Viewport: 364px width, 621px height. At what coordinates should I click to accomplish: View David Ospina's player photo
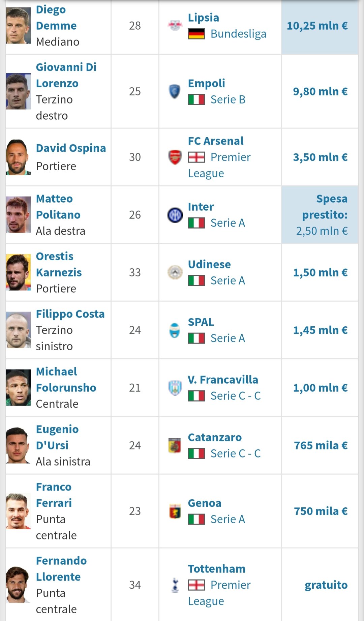click(x=18, y=157)
